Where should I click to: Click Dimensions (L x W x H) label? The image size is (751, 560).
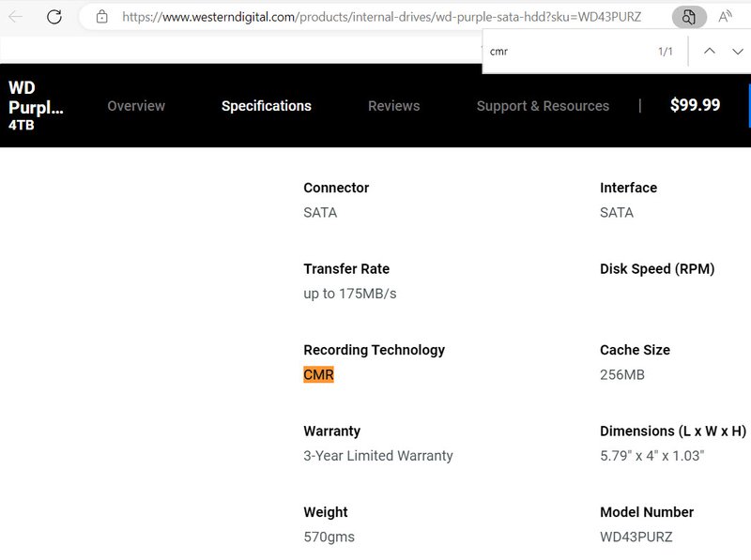[673, 431]
